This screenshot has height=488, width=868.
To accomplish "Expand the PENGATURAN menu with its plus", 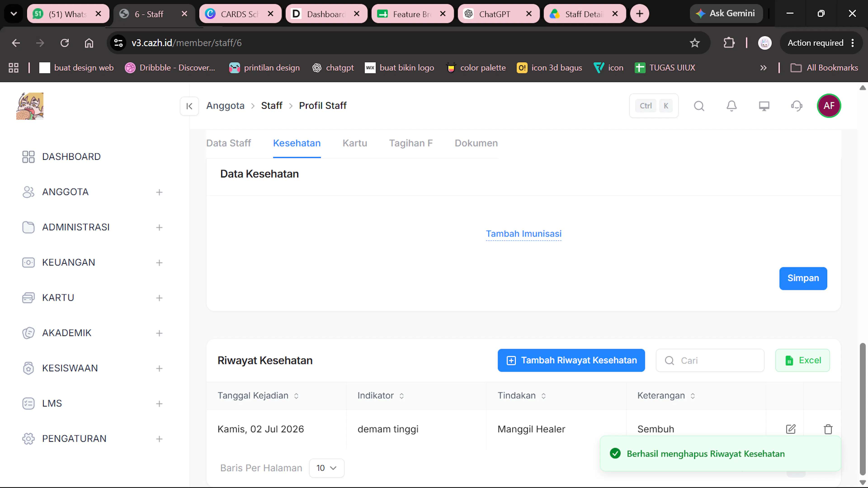I will click(159, 439).
